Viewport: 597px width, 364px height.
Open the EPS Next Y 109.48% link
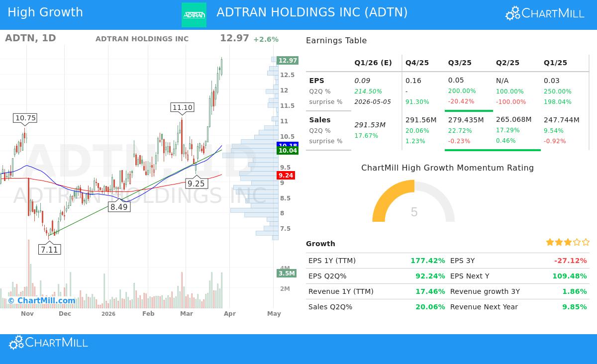point(571,275)
